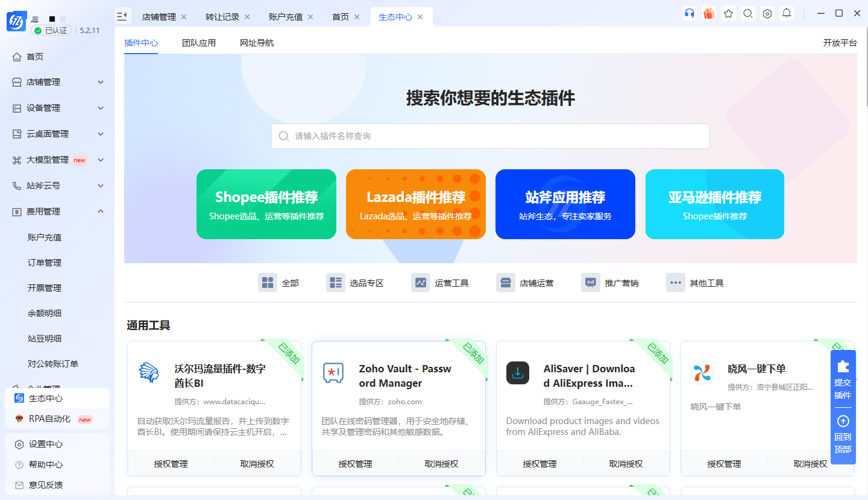Collapse sidebar with the toggle icon
Screen dimensions: 868x500
coord(122,16)
